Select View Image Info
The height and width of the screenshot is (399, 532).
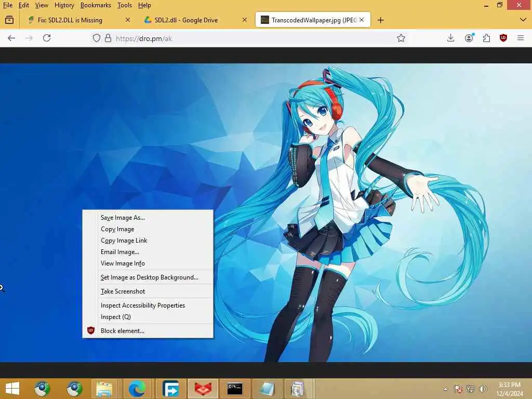[x=148, y=263]
